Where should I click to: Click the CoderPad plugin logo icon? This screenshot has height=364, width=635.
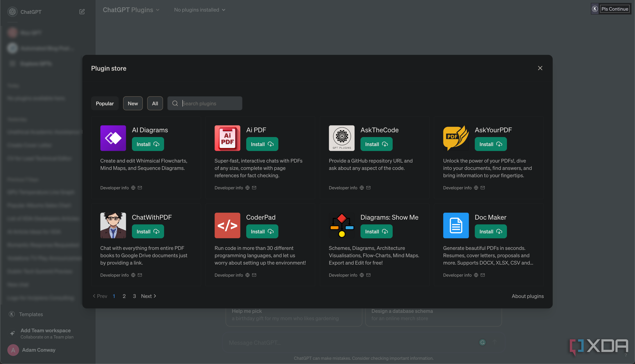click(x=227, y=225)
